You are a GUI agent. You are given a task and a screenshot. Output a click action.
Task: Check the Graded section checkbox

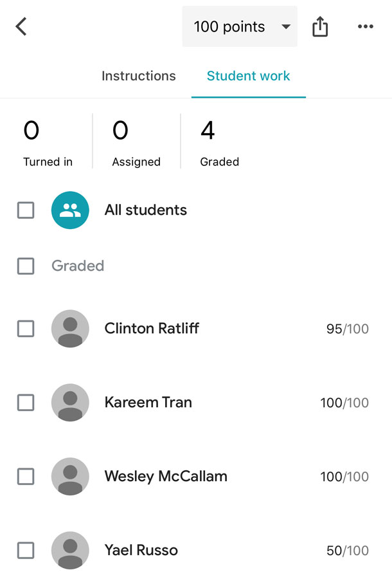tap(26, 266)
